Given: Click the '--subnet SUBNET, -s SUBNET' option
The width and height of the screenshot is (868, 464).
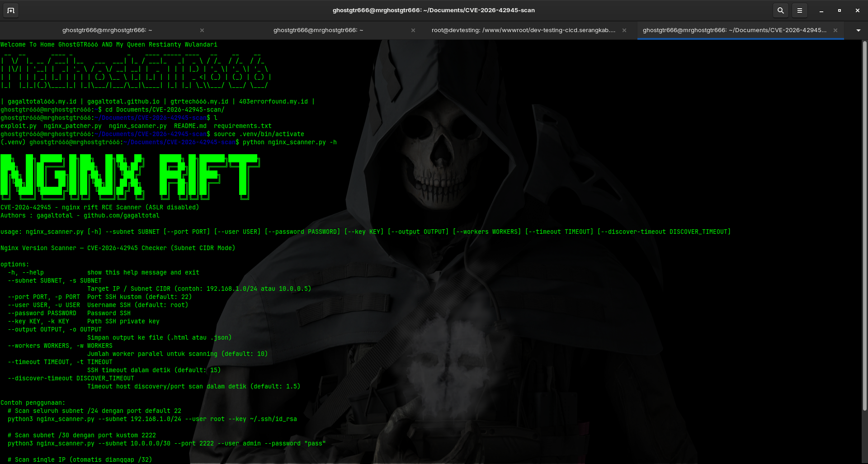Looking at the screenshot, I should [55, 281].
